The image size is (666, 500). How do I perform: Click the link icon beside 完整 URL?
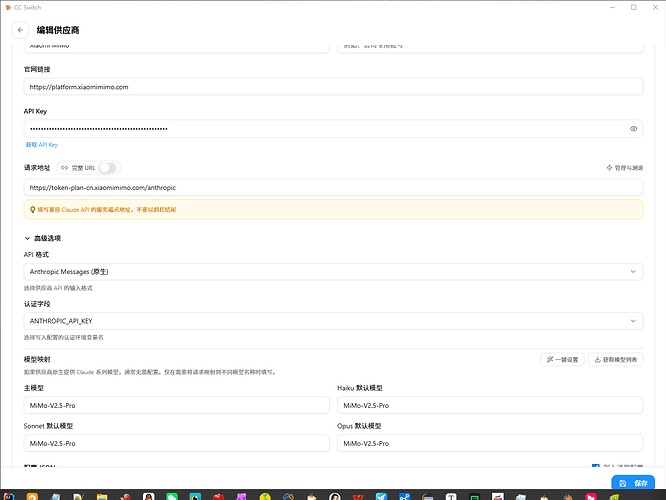pos(65,168)
